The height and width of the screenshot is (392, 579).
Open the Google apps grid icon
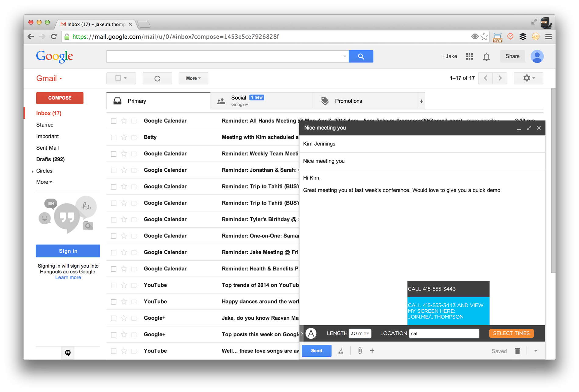coord(469,56)
